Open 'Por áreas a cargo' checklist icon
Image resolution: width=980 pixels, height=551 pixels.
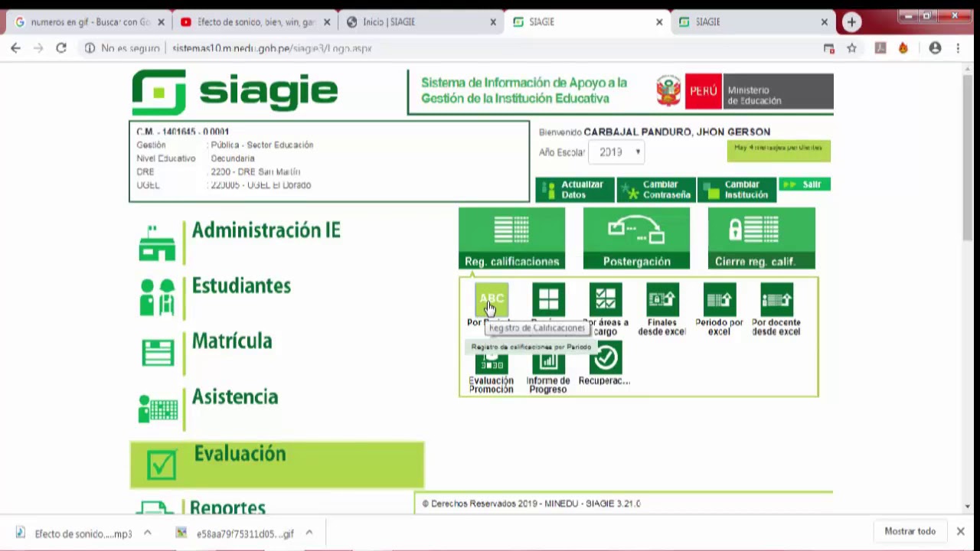pos(605,299)
